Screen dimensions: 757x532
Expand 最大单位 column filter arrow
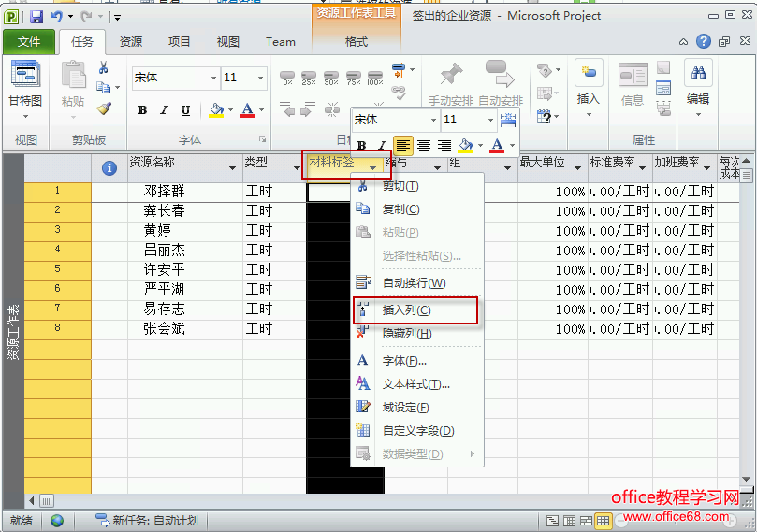point(577,168)
